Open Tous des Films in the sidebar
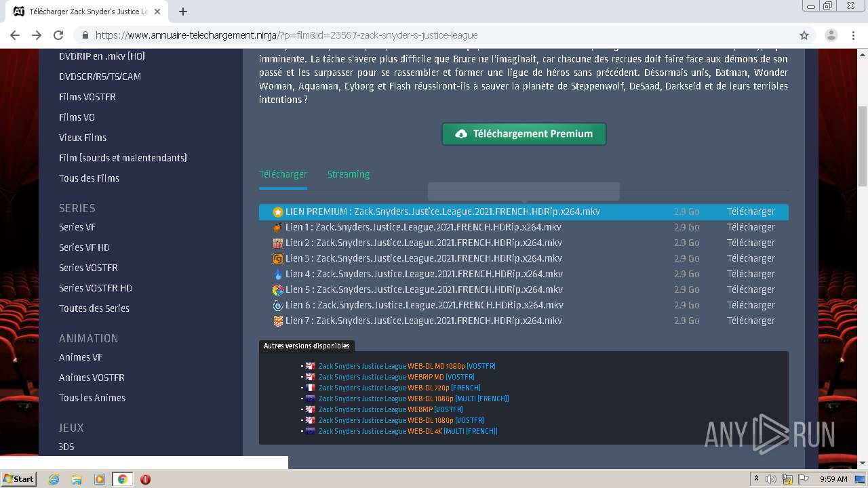 [x=89, y=178]
